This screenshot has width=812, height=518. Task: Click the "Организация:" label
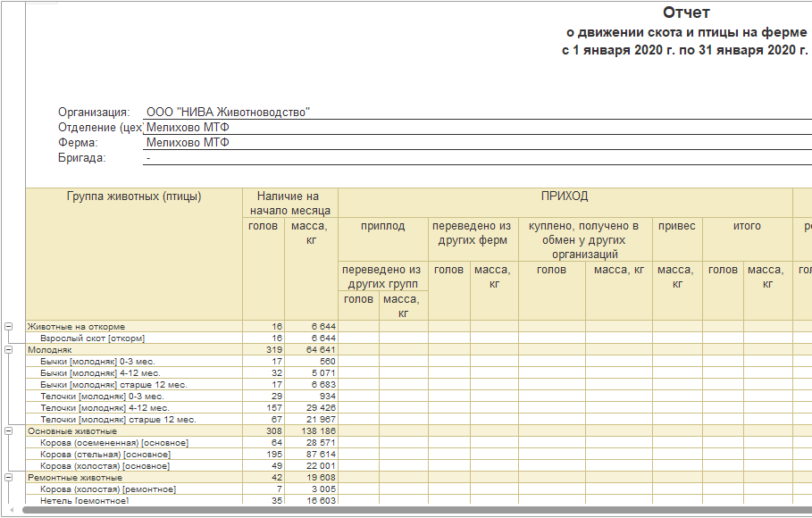(x=94, y=112)
